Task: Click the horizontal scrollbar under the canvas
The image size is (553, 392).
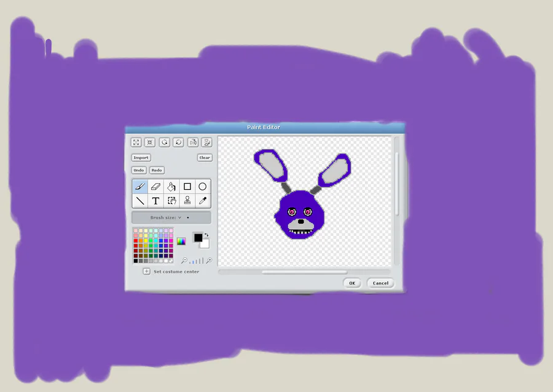Action: tap(304, 272)
